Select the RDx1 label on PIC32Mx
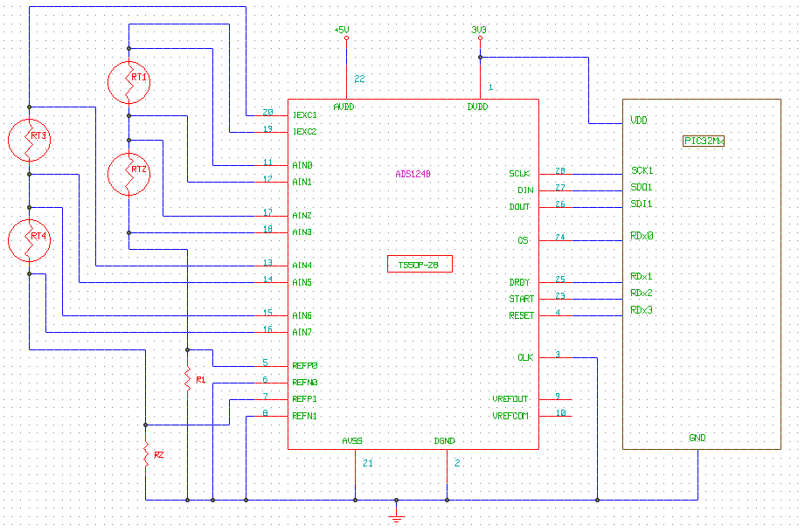The image size is (805, 532). [x=642, y=277]
